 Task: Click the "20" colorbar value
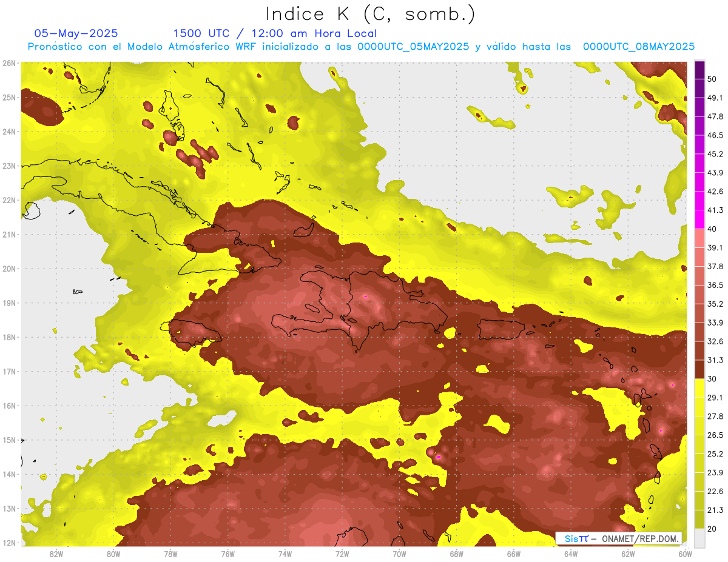(712, 529)
